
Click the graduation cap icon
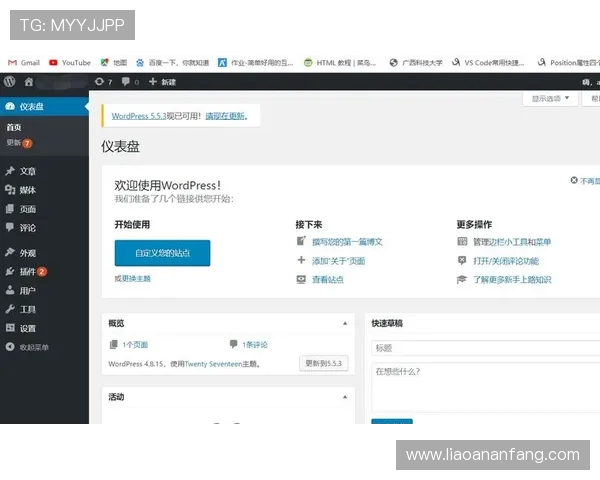click(x=462, y=279)
